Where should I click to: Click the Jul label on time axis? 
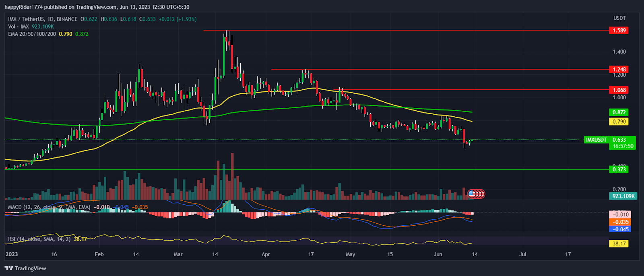pyautogui.click(x=522, y=254)
